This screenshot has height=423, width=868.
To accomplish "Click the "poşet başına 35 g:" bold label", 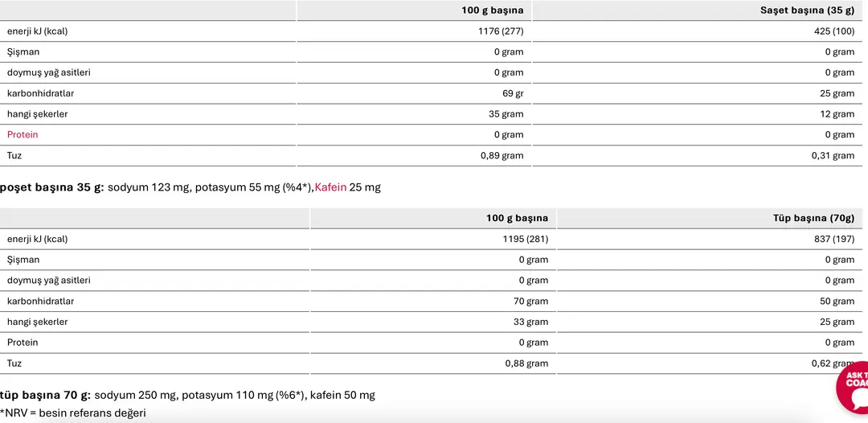I will point(52,187).
